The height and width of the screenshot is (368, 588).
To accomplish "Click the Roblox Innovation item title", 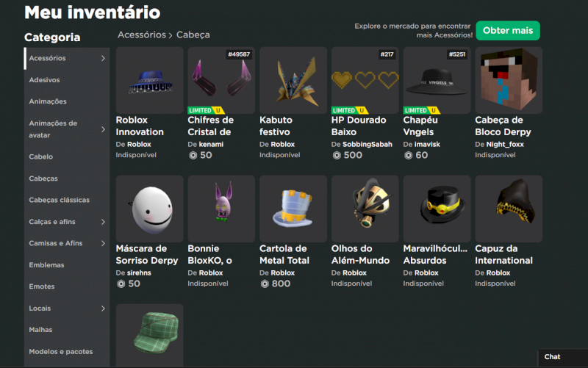I will click(140, 126).
